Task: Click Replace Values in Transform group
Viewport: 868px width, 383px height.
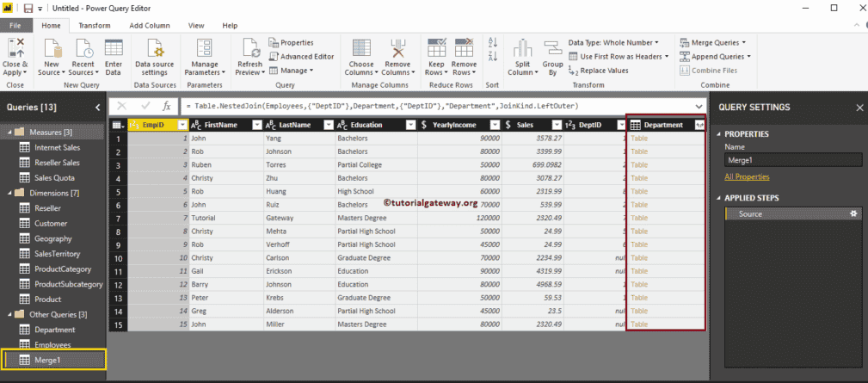Action: click(x=599, y=71)
